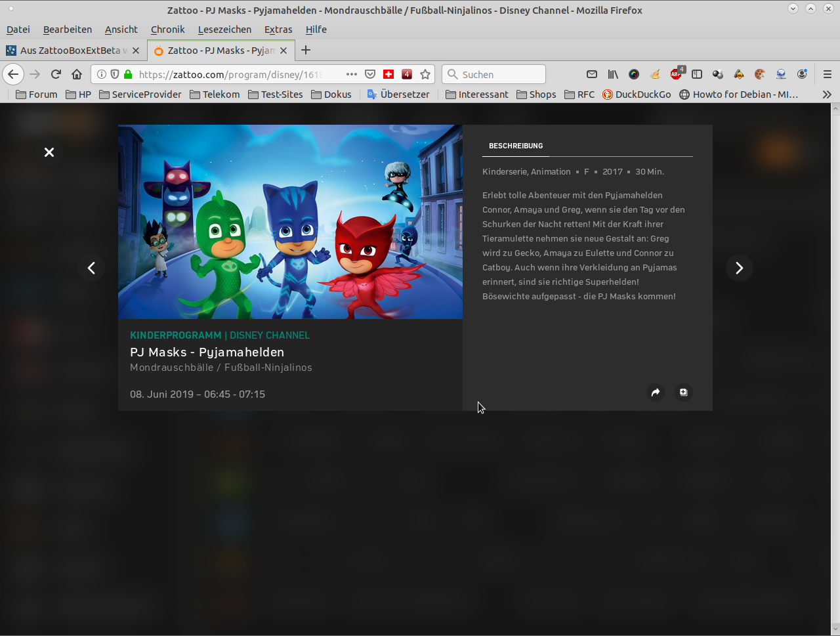Click the browser forward button

point(35,74)
